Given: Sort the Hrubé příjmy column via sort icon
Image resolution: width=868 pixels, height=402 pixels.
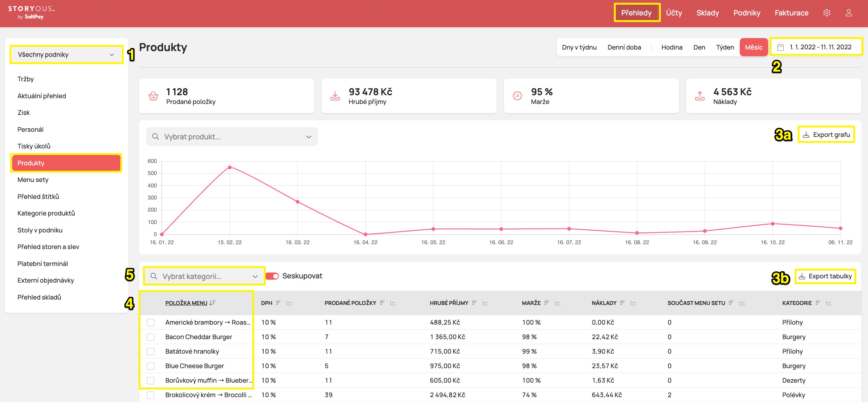Looking at the screenshot, I should coord(475,303).
